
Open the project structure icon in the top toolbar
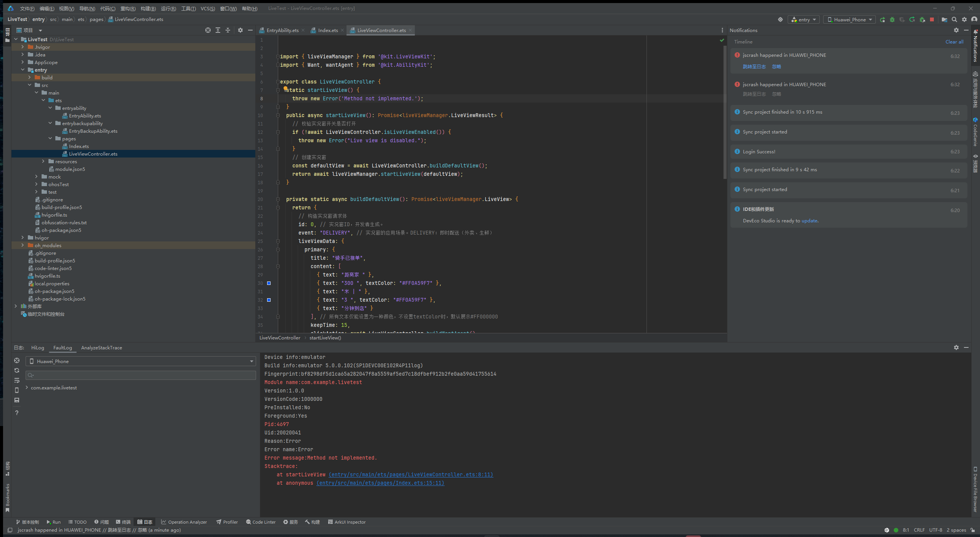click(x=945, y=19)
